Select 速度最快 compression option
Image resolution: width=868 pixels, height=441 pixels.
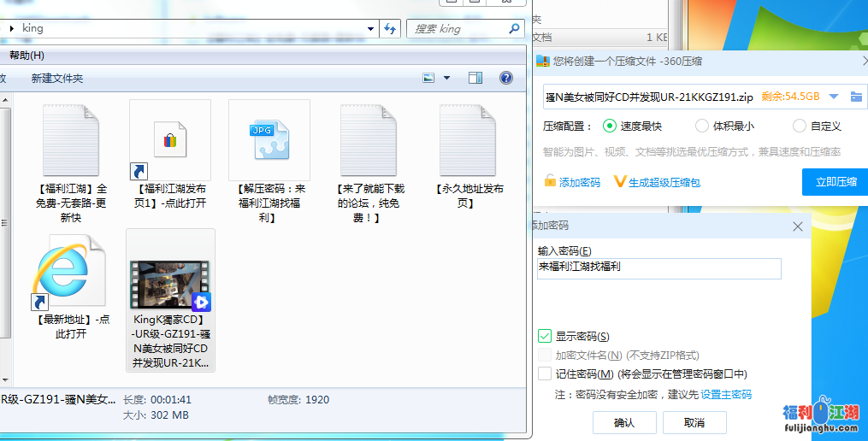point(632,126)
